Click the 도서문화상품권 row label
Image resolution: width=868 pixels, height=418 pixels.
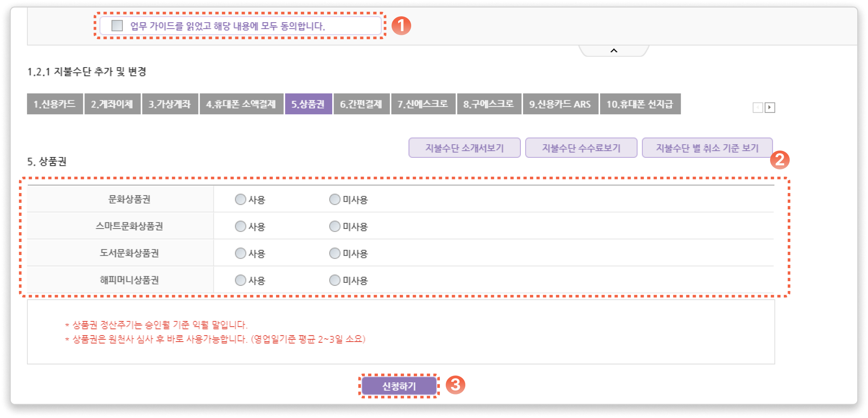click(x=130, y=253)
